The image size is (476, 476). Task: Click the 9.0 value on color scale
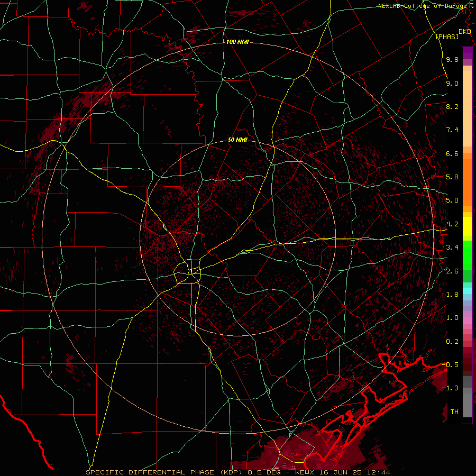(x=452, y=84)
